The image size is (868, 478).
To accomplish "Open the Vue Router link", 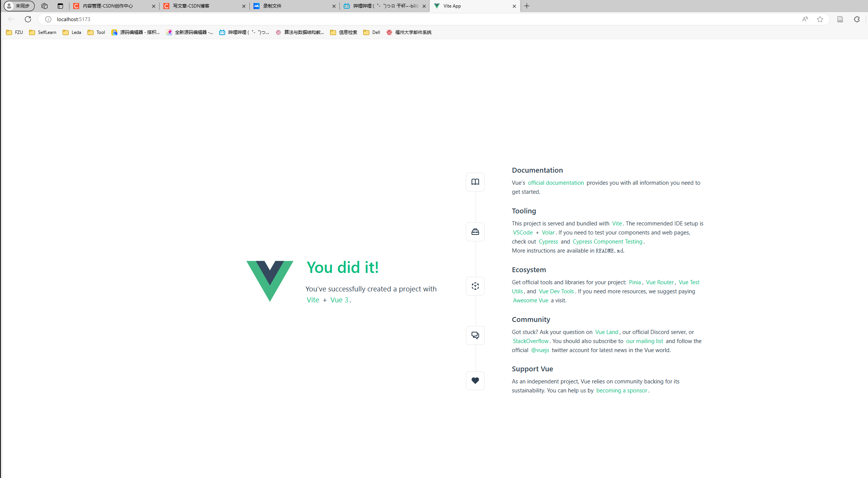I will click(660, 282).
